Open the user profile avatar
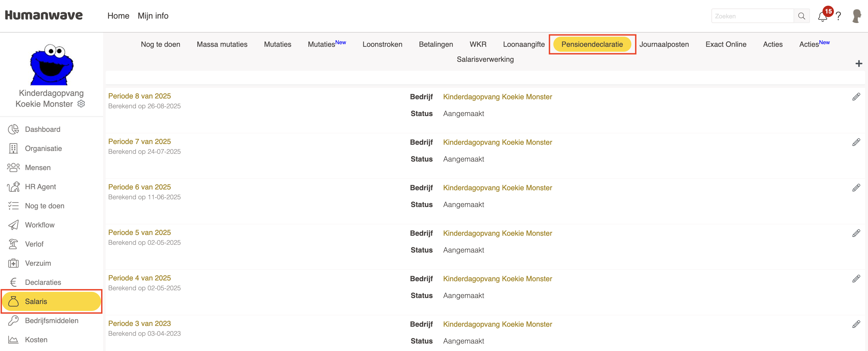 (856, 16)
